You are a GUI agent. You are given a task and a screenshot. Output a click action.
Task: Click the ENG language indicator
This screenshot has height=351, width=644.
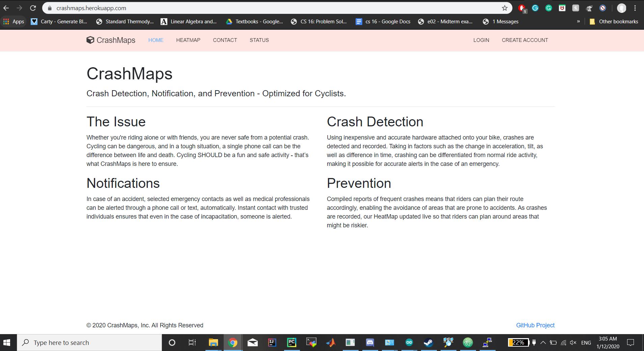586,343
